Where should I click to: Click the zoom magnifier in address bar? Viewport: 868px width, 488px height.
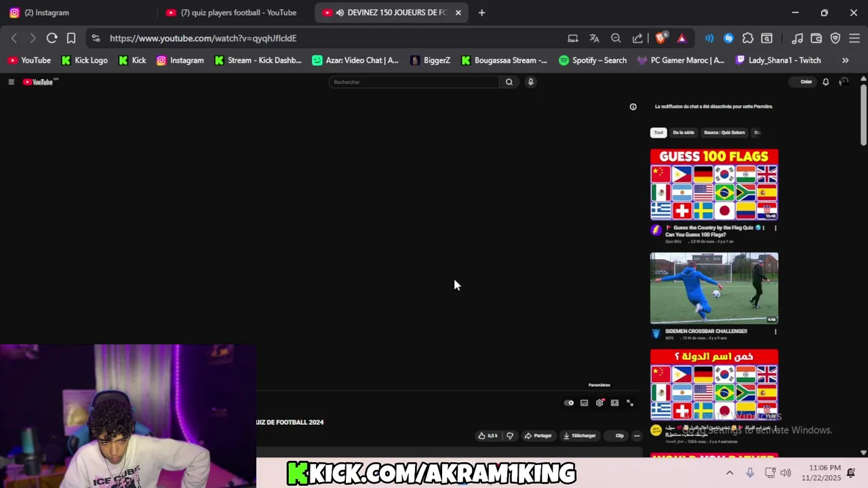[616, 38]
